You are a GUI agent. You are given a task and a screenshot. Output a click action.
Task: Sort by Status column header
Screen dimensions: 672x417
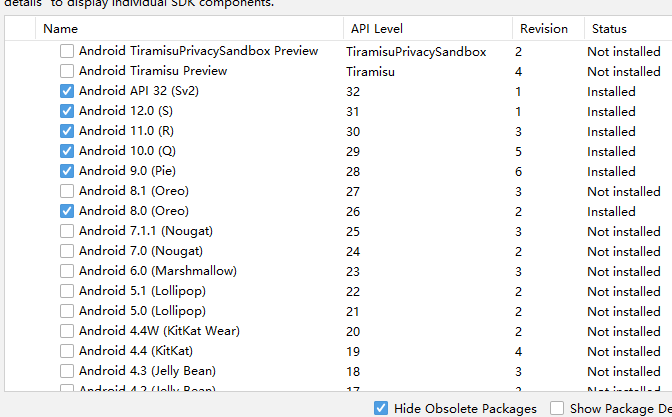click(x=628, y=29)
